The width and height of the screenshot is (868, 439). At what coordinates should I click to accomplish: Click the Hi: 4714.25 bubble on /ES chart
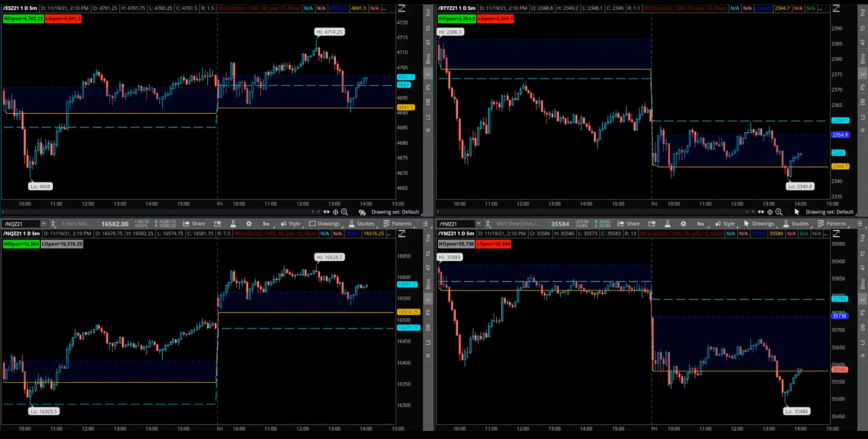(x=330, y=32)
